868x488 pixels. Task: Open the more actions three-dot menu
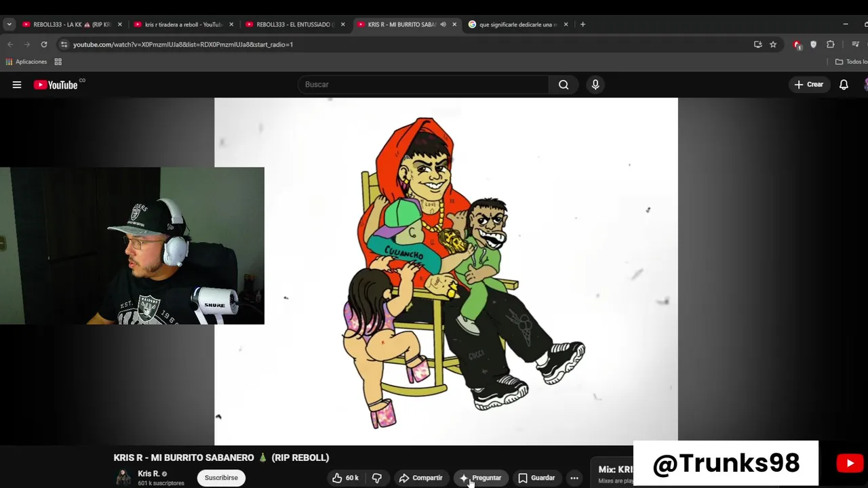[574, 478]
